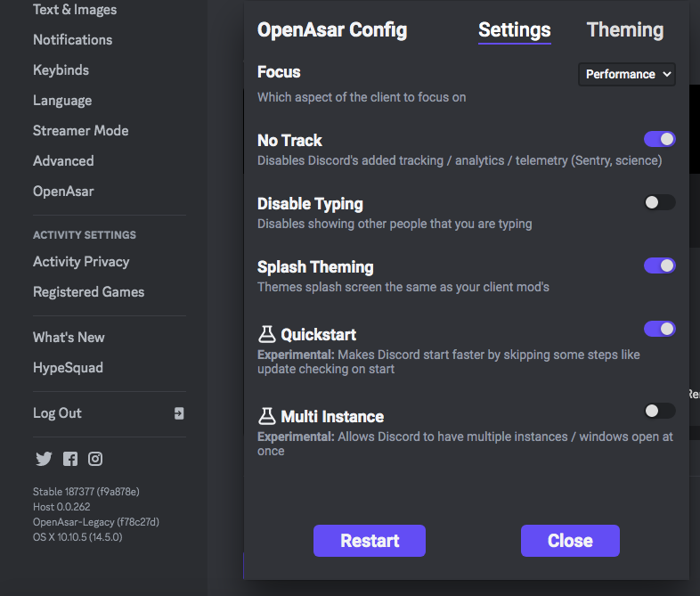The image size is (700, 596).
Task: Open Streamer Mode settings
Action: coord(81,131)
